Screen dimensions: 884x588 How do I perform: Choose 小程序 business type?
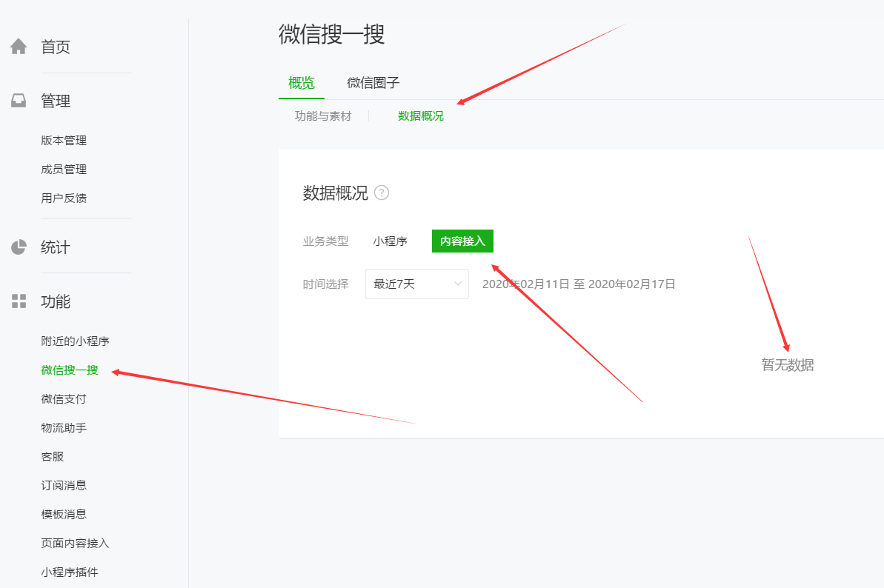tap(391, 241)
